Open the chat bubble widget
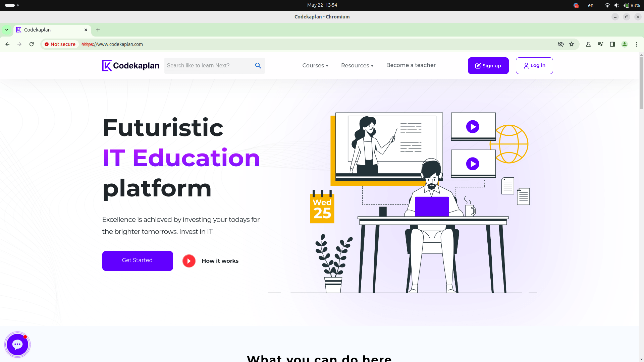This screenshot has width=644, height=362. (x=17, y=344)
